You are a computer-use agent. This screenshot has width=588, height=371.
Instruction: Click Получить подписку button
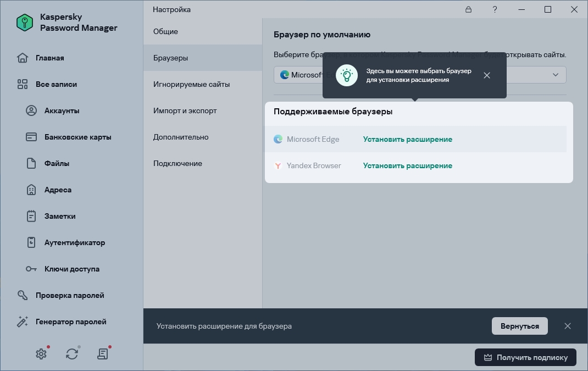tap(525, 357)
